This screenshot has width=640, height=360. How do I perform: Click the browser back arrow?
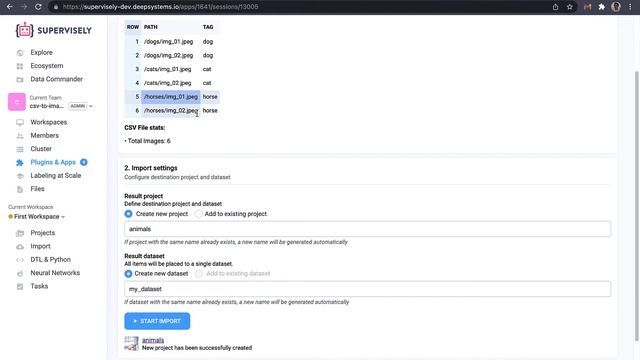(x=9, y=7)
